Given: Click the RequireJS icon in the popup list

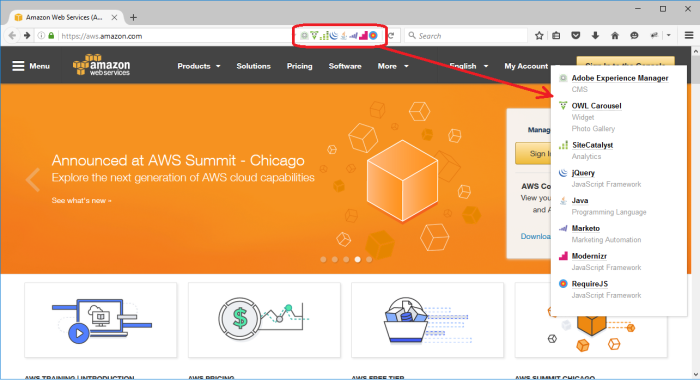Looking at the screenshot, I should [563, 284].
